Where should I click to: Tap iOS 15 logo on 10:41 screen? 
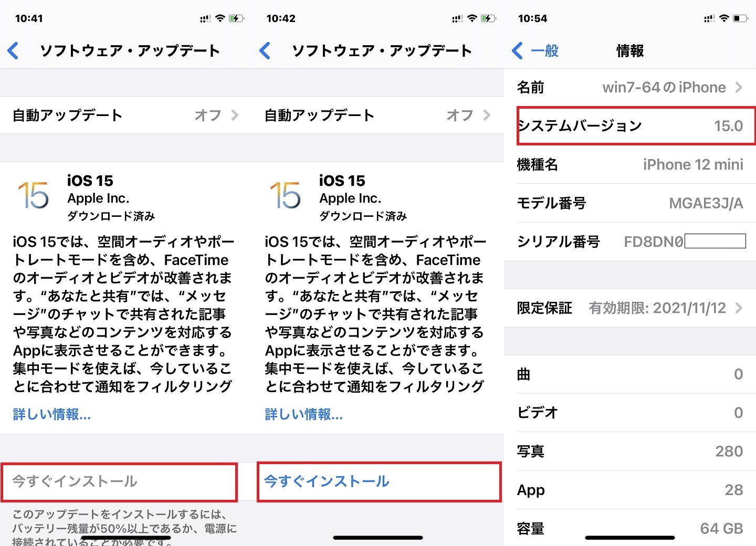pyautogui.click(x=33, y=195)
